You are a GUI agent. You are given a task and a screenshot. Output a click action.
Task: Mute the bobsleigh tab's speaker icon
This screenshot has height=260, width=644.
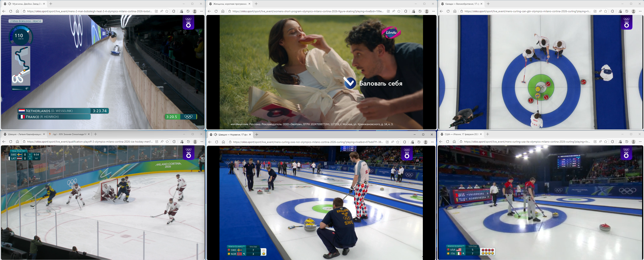[10, 4]
